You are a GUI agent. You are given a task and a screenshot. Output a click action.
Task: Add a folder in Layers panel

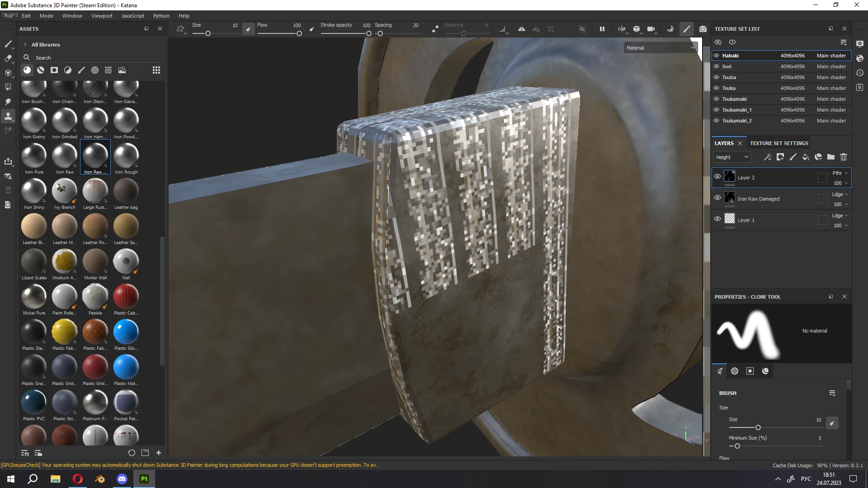pos(831,157)
